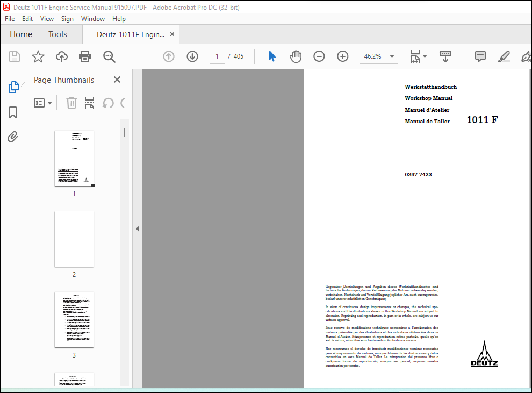The width and height of the screenshot is (532, 393).
Task: Open the Attachments paperclip panel
Action: click(13, 137)
